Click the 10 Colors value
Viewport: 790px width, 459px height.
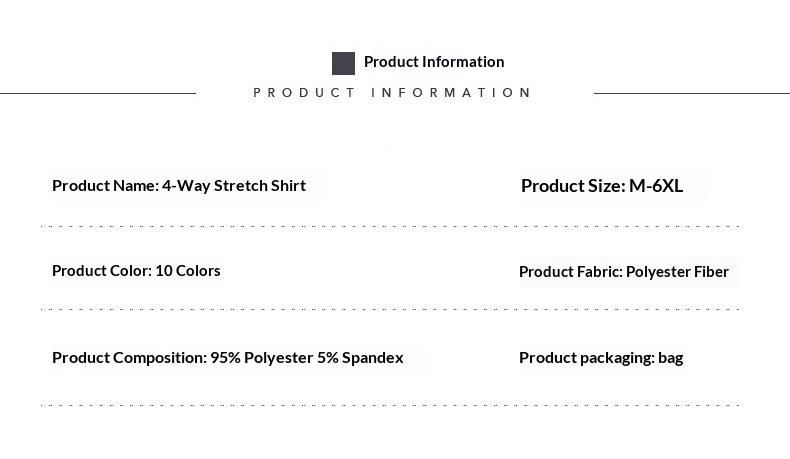188,271
